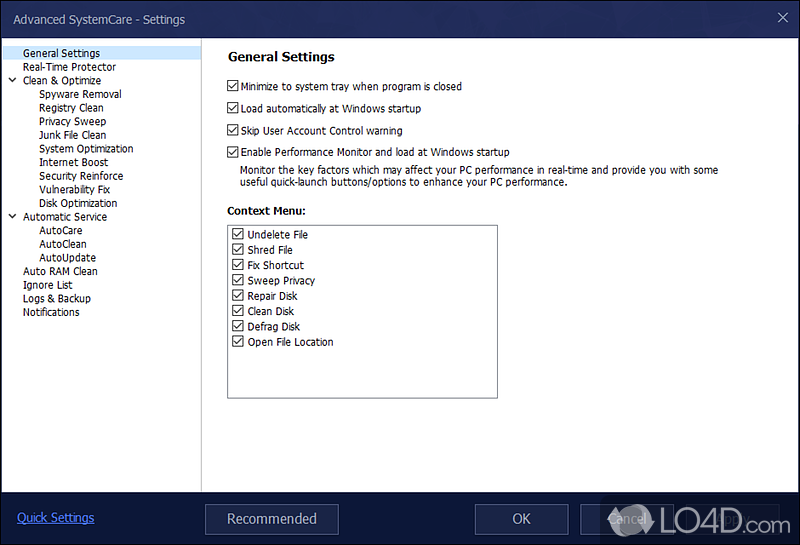Toggle Shred File context menu checkbox
Viewport: 800px width, 545px height.
tap(238, 250)
